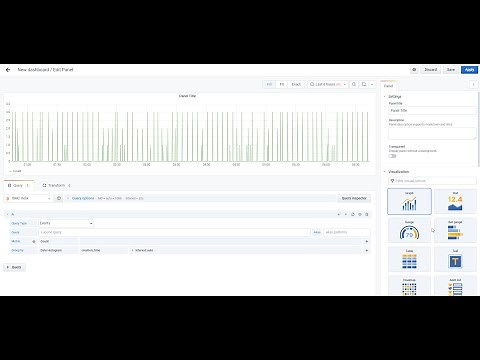Select the Table visualization

coord(409,259)
